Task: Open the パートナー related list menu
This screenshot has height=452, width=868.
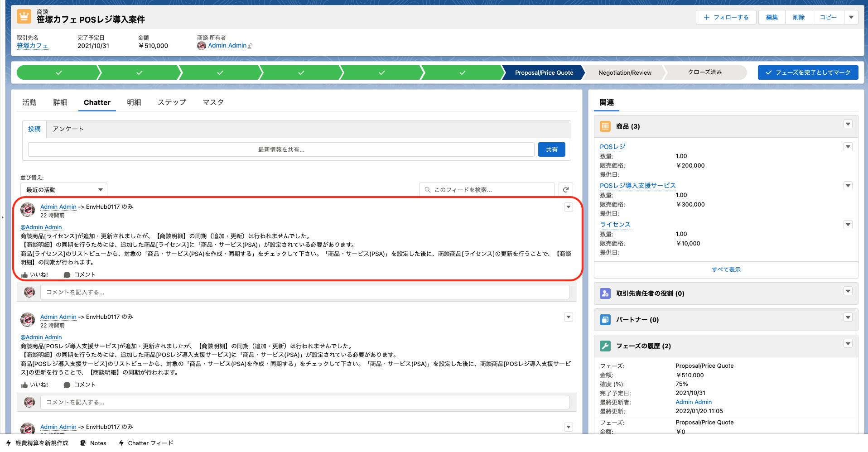Action: click(x=848, y=317)
